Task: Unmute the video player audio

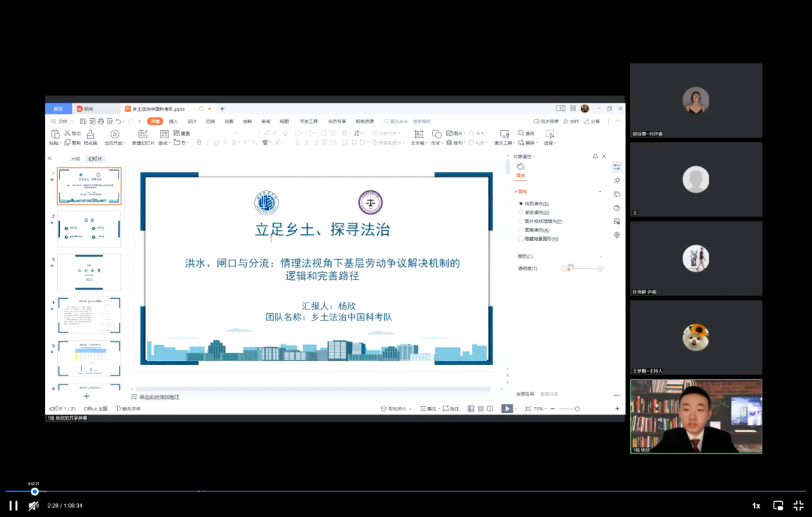Action: point(33,505)
